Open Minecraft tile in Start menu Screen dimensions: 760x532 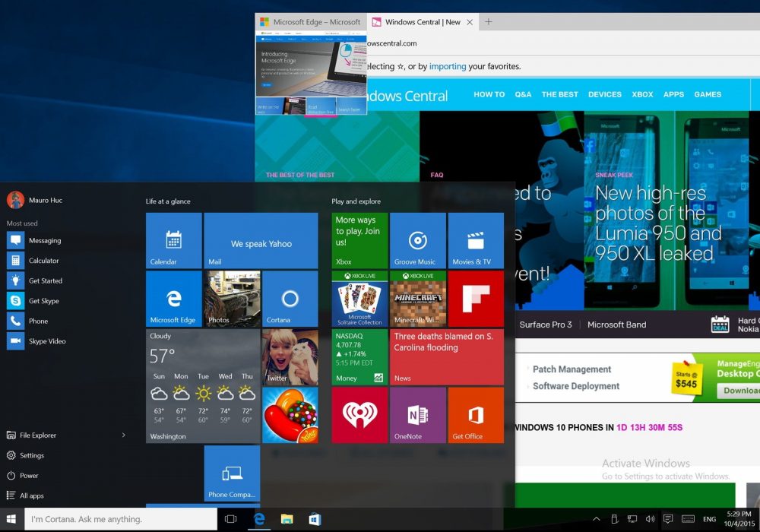[417, 299]
